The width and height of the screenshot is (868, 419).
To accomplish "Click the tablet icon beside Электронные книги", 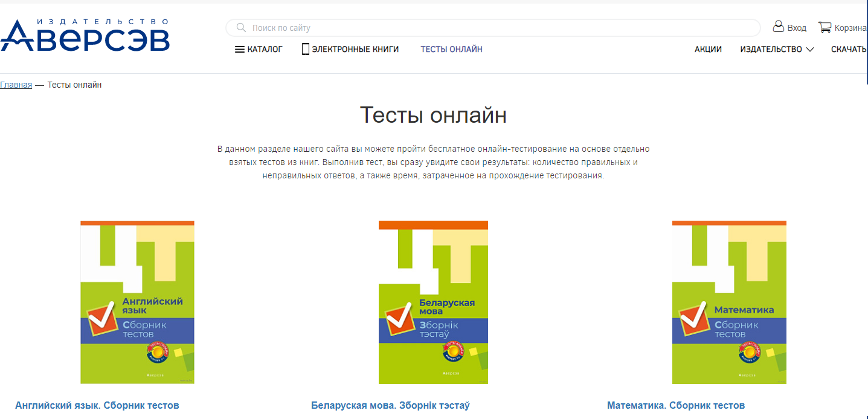I will [306, 49].
